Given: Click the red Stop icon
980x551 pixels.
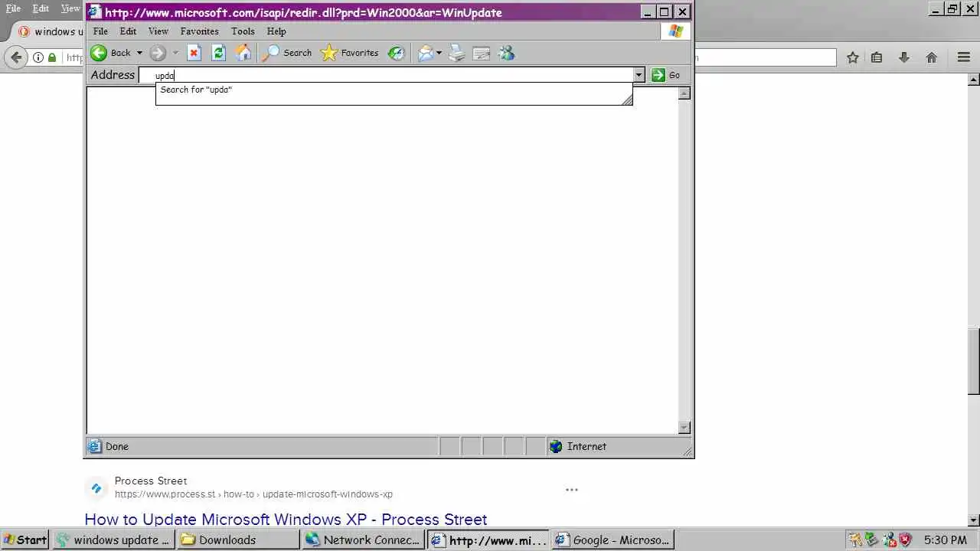Looking at the screenshot, I should click(x=194, y=53).
